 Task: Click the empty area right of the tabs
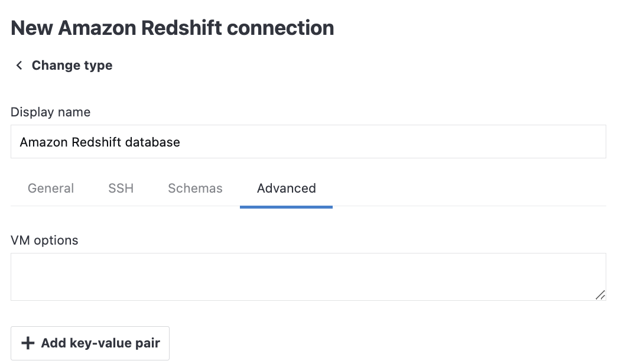(461, 188)
